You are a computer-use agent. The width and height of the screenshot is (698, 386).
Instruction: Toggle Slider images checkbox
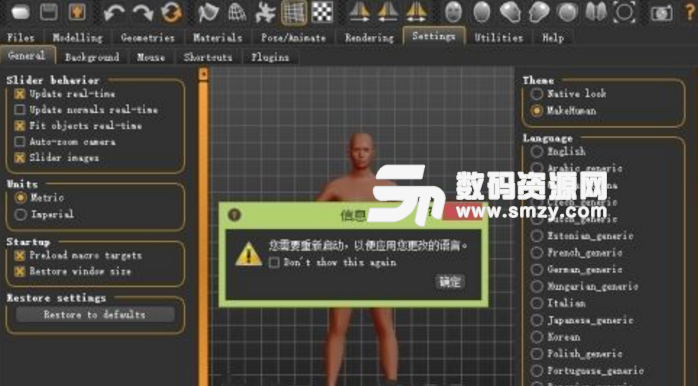20,158
